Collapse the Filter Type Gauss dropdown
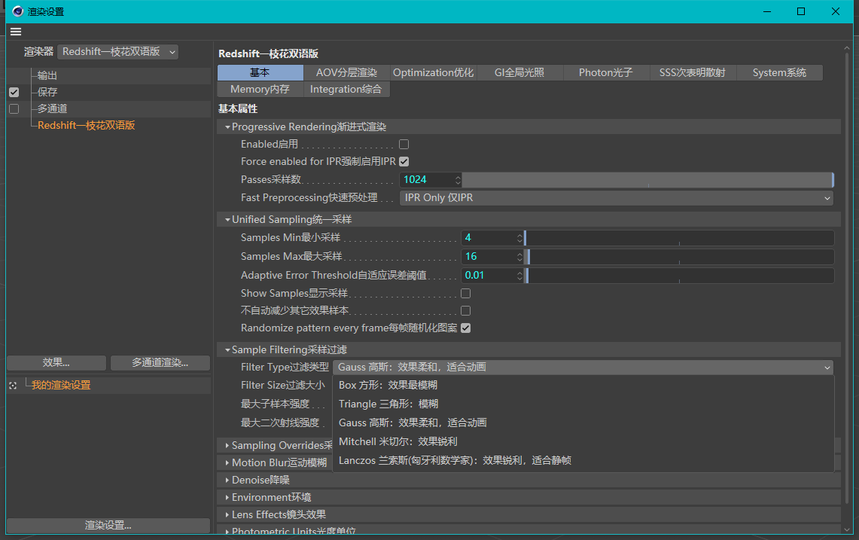 point(583,367)
